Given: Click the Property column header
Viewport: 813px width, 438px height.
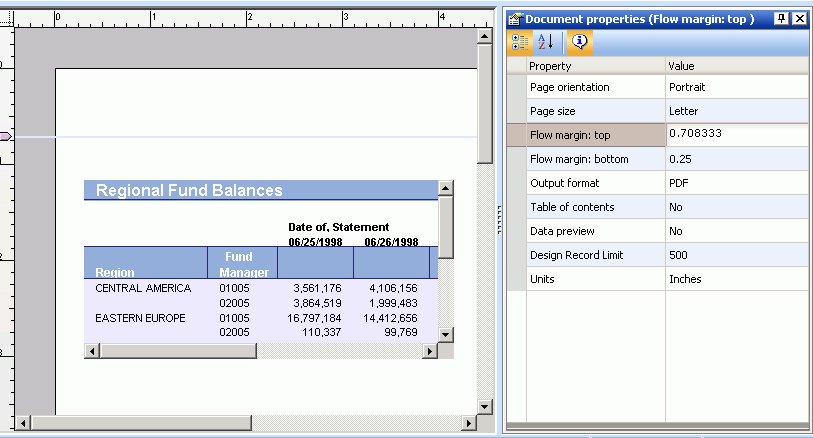Looking at the screenshot, I should (x=595, y=66).
